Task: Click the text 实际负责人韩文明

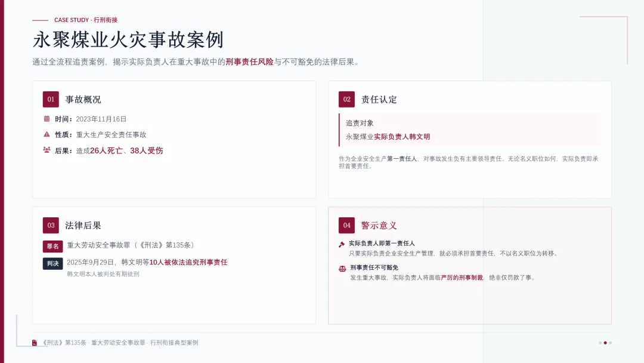Action: (402, 137)
